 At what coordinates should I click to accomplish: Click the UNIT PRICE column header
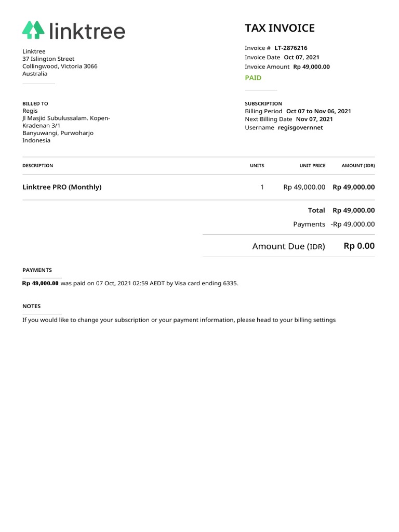(312, 166)
